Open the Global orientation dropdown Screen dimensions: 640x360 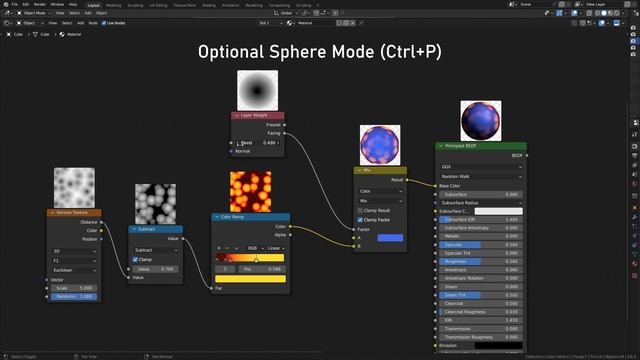pos(287,13)
